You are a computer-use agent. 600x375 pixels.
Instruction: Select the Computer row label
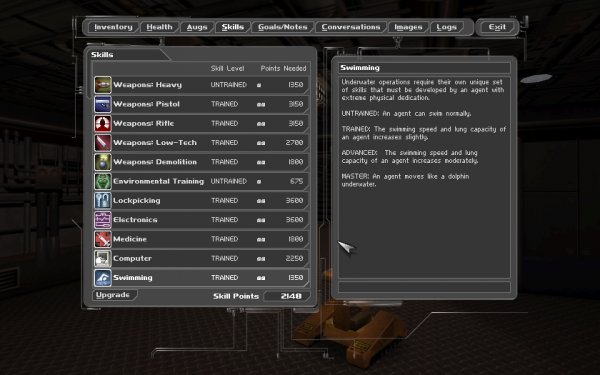[132, 258]
